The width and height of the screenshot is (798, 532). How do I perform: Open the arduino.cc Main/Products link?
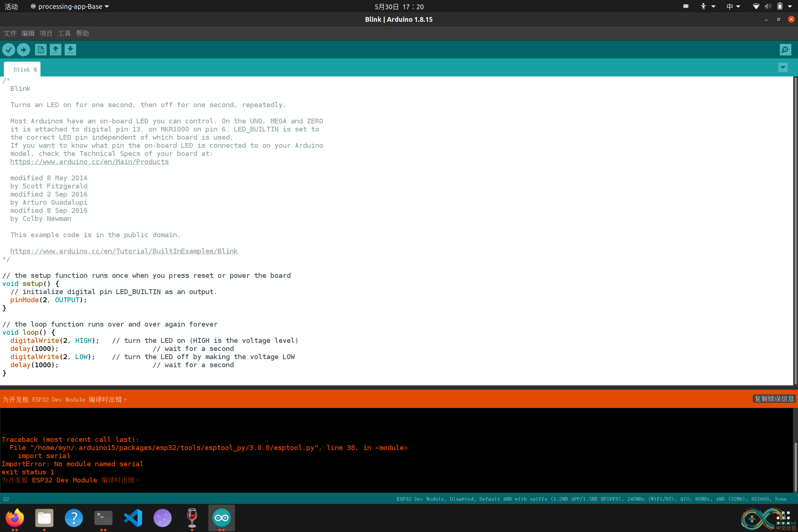point(89,162)
